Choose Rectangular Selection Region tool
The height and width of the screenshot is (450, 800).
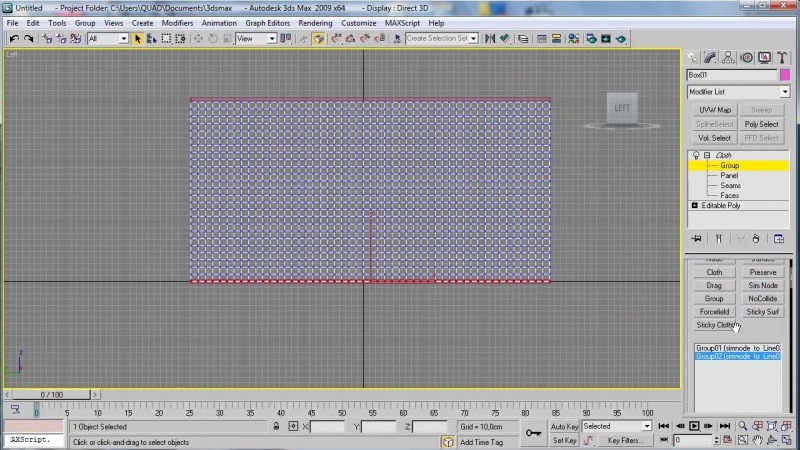click(x=166, y=39)
